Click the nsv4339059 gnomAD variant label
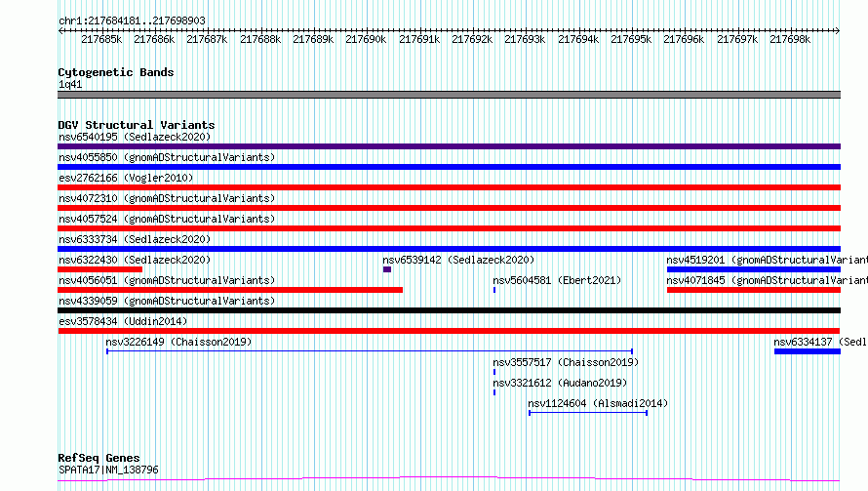Viewport: 868px width, 491px height. coord(167,301)
